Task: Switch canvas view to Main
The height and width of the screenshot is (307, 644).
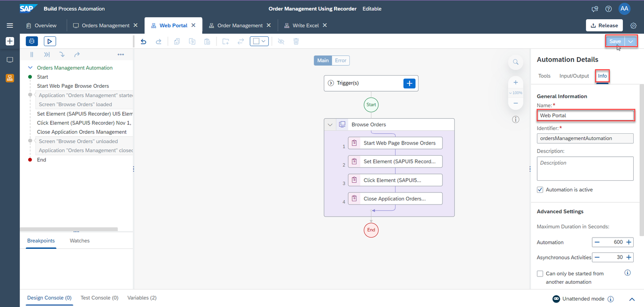Action: coord(323,60)
